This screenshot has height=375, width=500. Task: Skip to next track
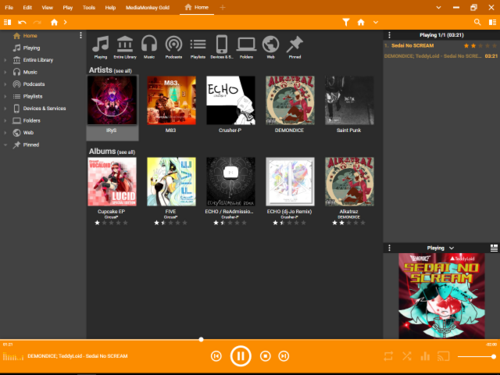pos(284,356)
